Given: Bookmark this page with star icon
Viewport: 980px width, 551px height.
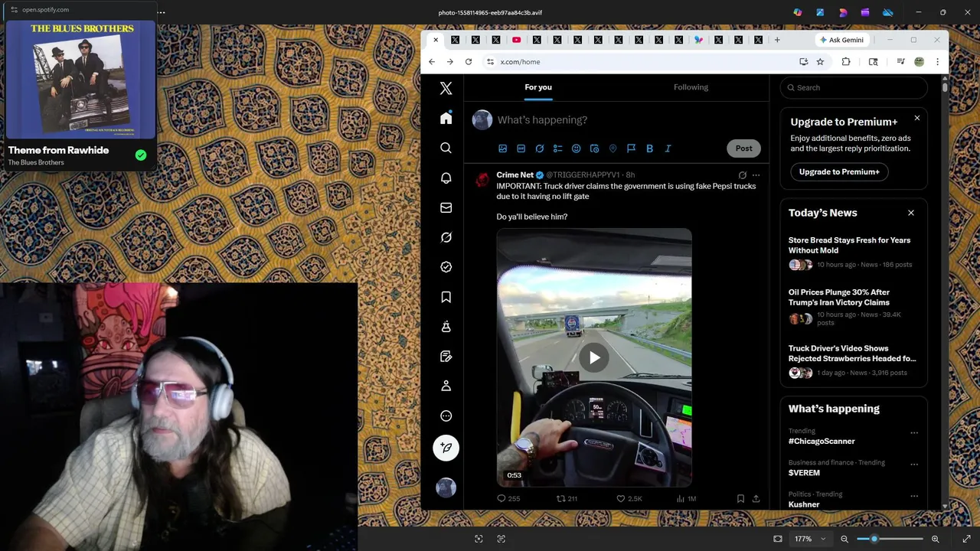Looking at the screenshot, I should coord(820,62).
